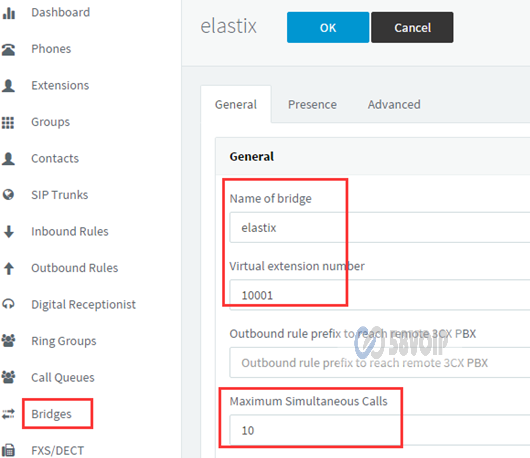Image resolution: width=530 pixels, height=458 pixels.
Task: Open Contacts from the sidebar
Action: tap(55, 159)
